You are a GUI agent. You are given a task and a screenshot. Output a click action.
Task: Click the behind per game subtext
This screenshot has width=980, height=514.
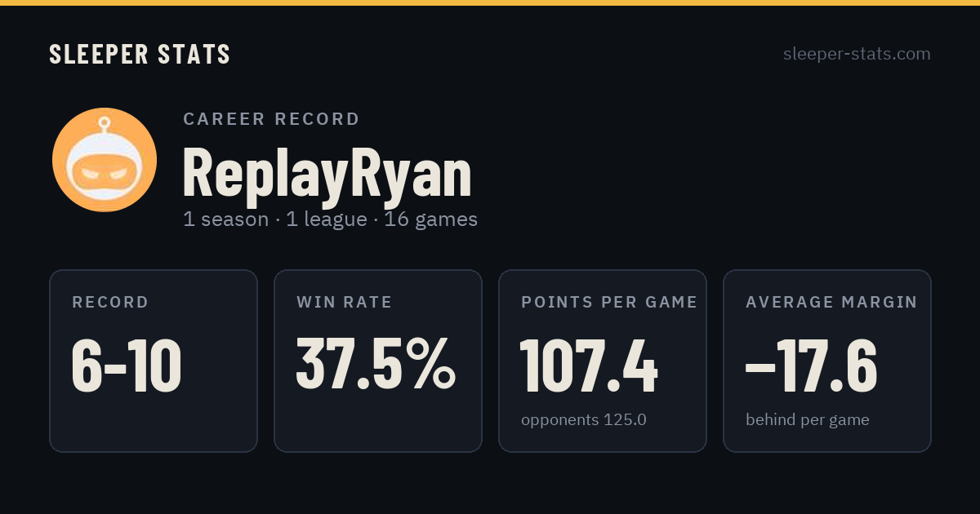click(808, 420)
